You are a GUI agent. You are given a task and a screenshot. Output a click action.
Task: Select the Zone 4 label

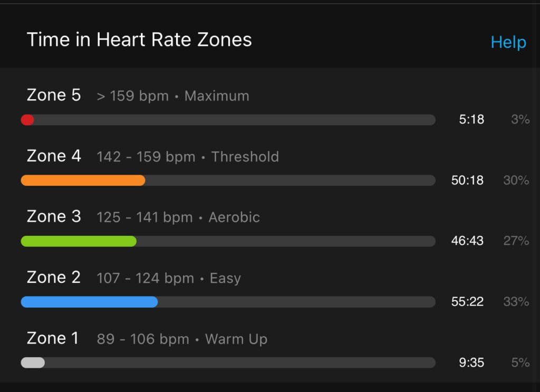click(54, 156)
